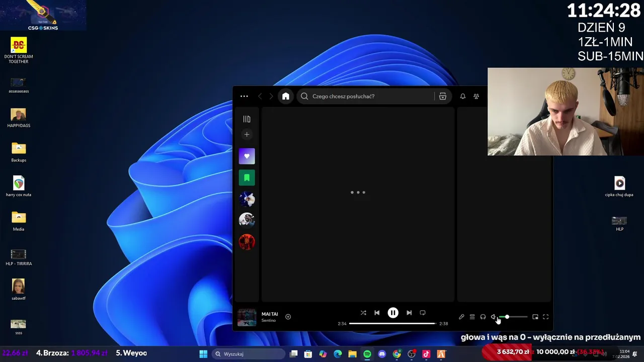Open the song title MAI TAI
Viewport: 644px width, 362px height.
coord(270,314)
